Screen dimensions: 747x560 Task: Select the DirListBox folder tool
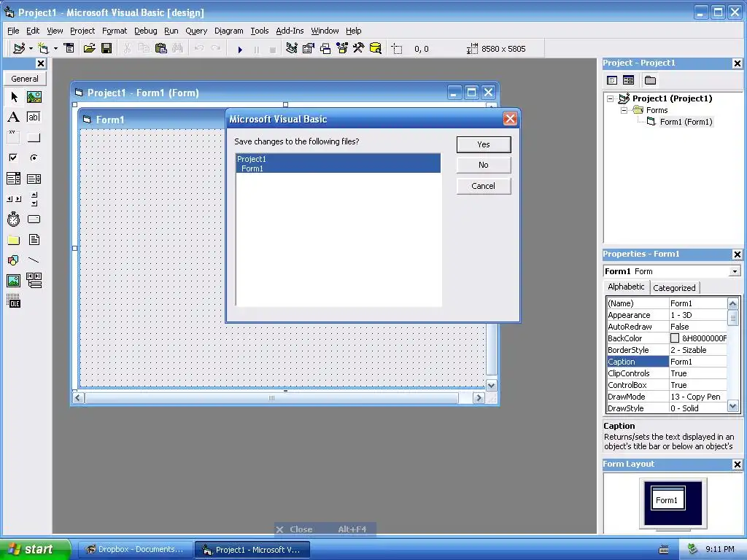tap(14, 240)
